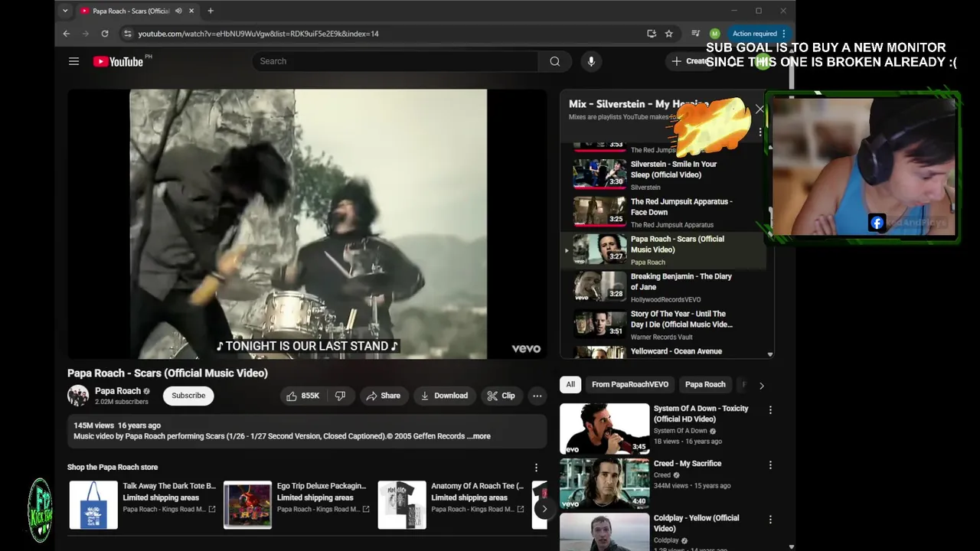Open the green M profile avatar
The image size is (980, 551).
pyautogui.click(x=714, y=34)
